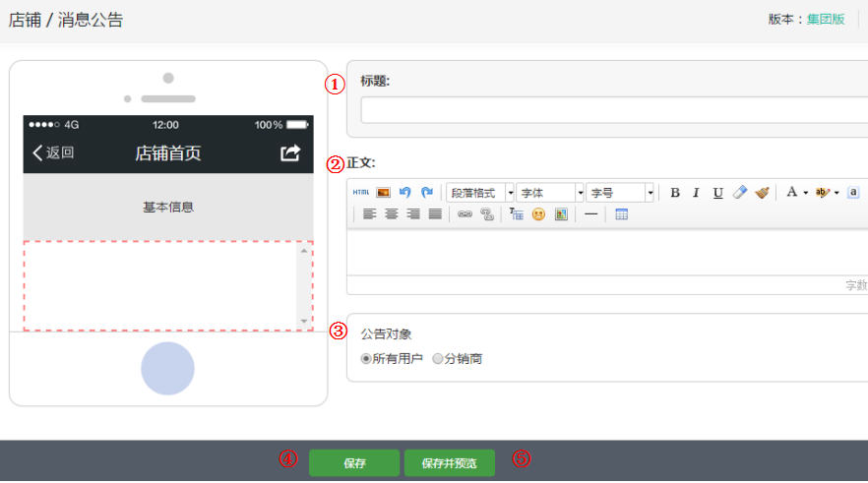Click the HTML source mode icon
868x483 pixels.
pyautogui.click(x=361, y=193)
